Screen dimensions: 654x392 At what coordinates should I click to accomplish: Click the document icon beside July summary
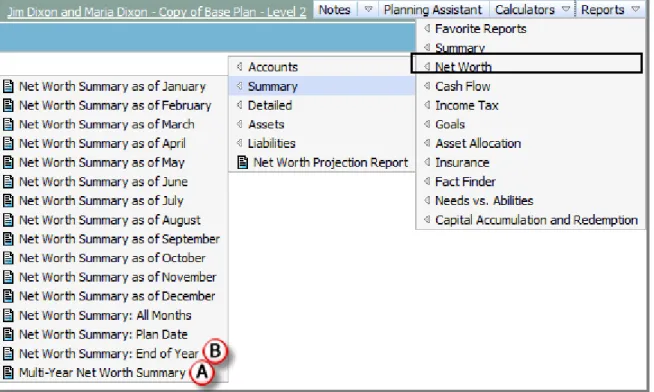[8, 201]
